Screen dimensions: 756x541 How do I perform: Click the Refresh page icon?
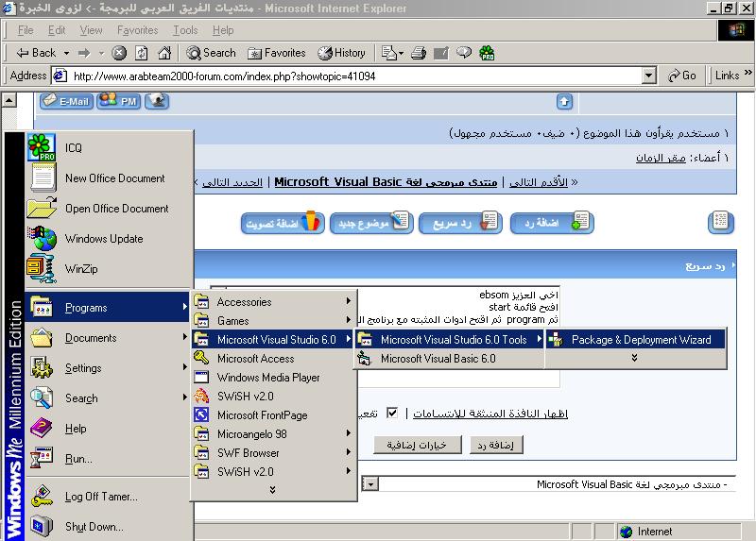(x=141, y=53)
